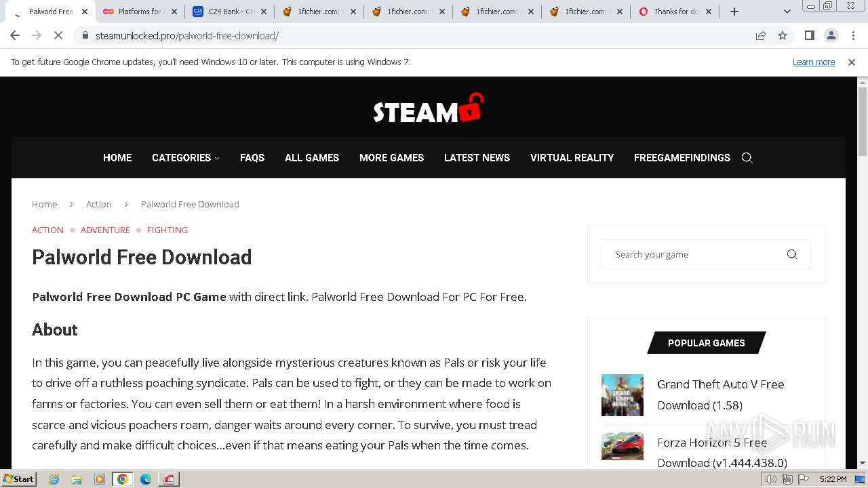The width and height of the screenshot is (868, 488).
Task: Open Forza Horizon 5 Free Download link
Action: click(x=722, y=453)
